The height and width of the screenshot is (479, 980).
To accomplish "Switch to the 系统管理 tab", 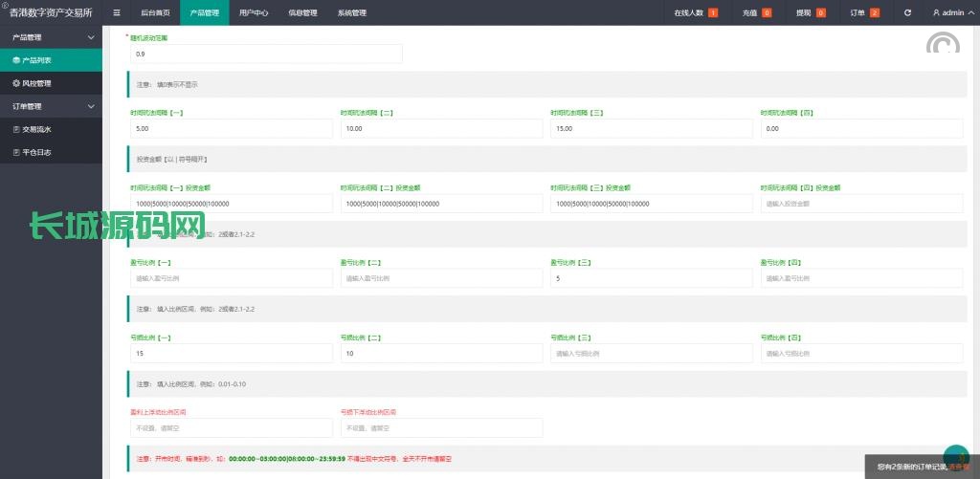I will click(351, 12).
